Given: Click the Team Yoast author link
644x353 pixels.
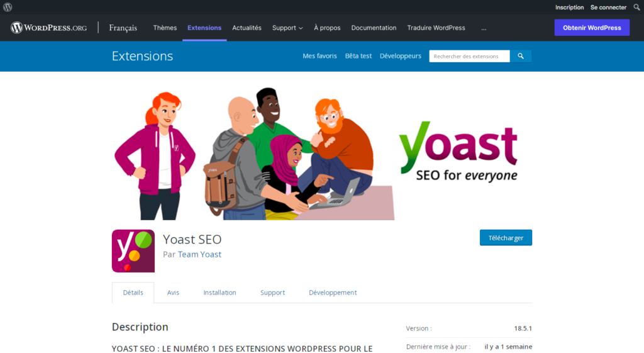Looking at the screenshot, I should coord(199,254).
